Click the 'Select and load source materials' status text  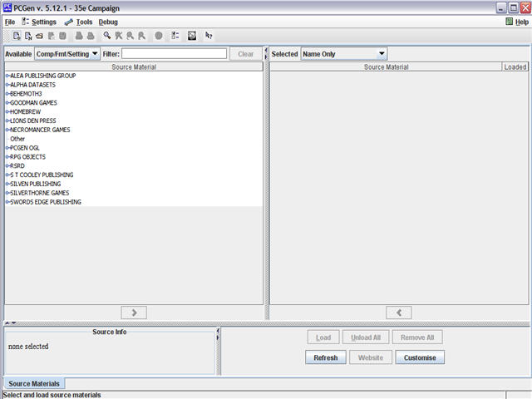(x=52, y=395)
